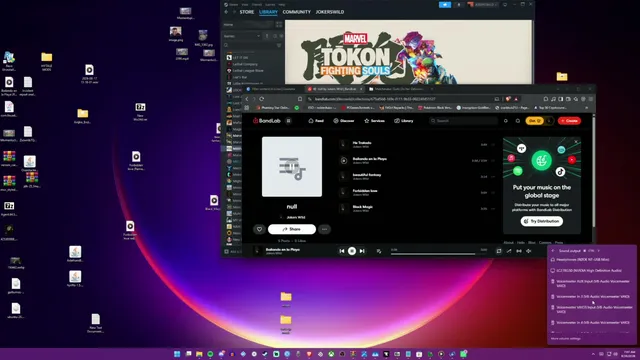Viewport: 640px width, 360px height.
Task: Select NVIDIA High Definition Audio output
Action: [591, 270]
